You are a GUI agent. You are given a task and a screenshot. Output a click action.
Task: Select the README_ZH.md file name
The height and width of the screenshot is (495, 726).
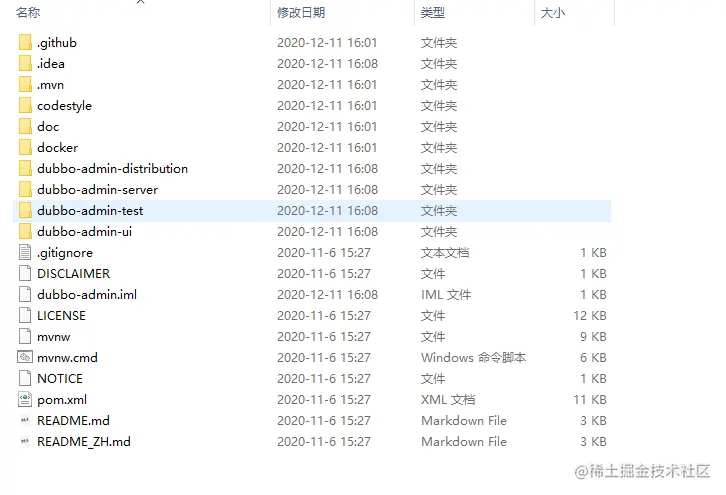click(x=84, y=442)
